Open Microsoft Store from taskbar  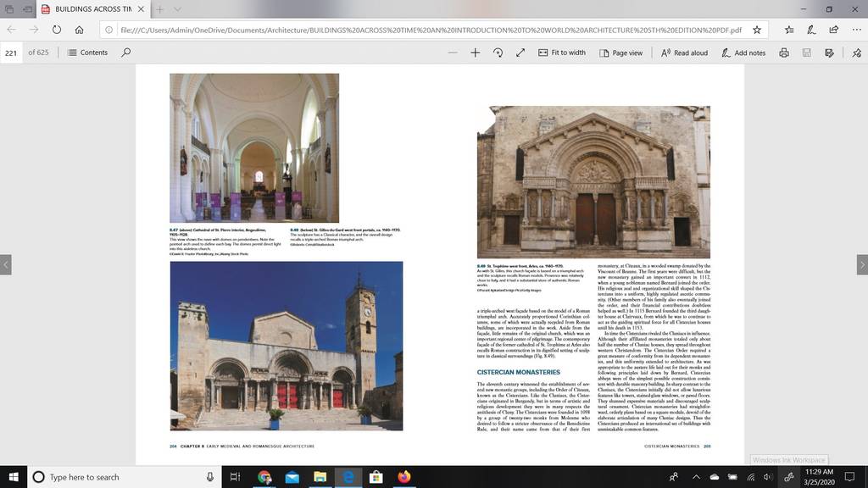coord(376,477)
